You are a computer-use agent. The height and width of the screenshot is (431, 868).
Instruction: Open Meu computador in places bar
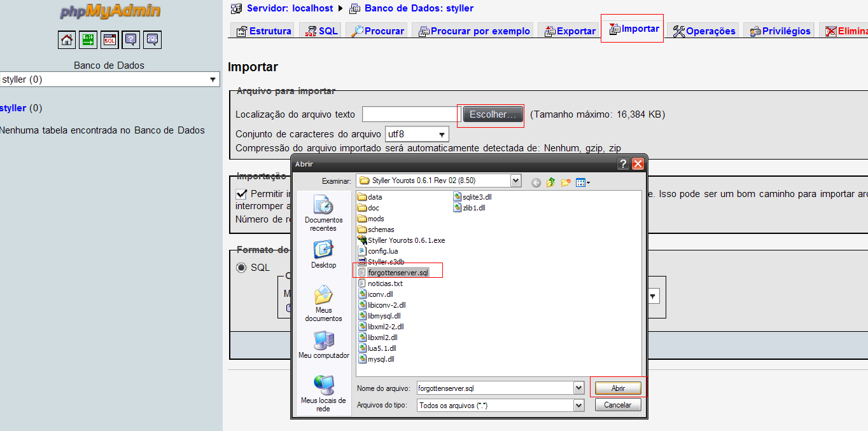[x=323, y=345]
